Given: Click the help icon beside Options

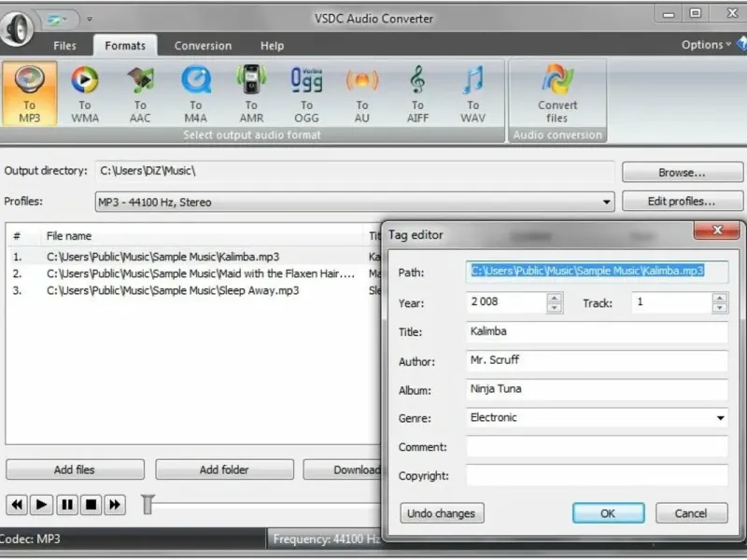Looking at the screenshot, I should [741, 44].
